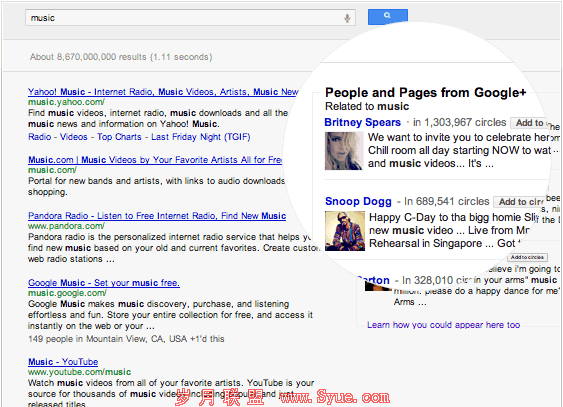Click the blue magnifier search button

388,17
